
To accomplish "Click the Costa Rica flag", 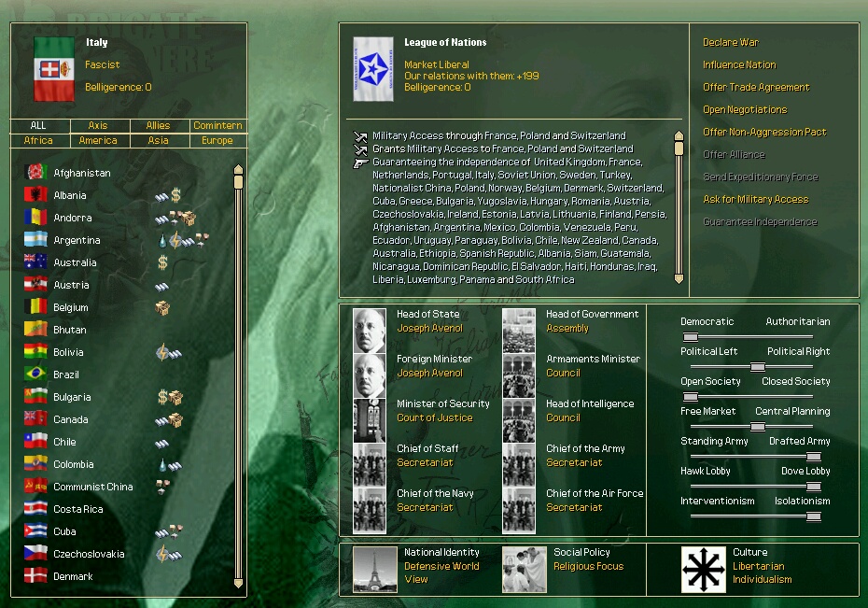I will (x=35, y=509).
